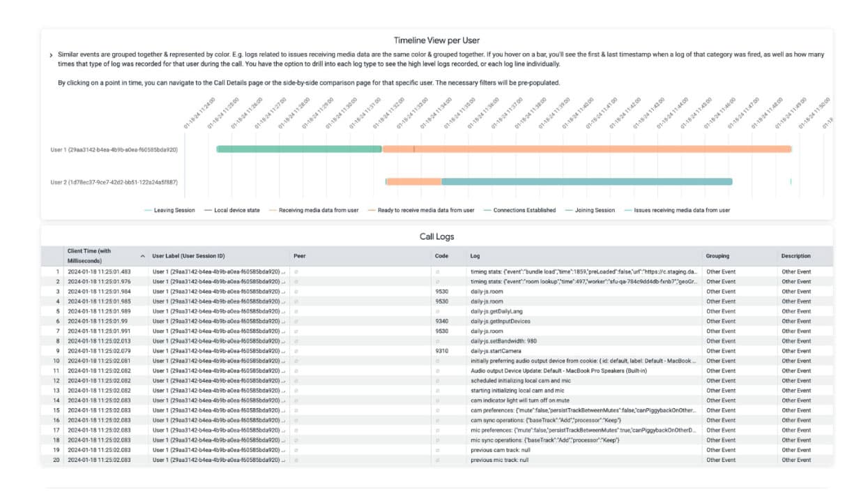This screenshot has width=868, height=494.
Task: Click the Grouping column header
Action: (718, 256)
